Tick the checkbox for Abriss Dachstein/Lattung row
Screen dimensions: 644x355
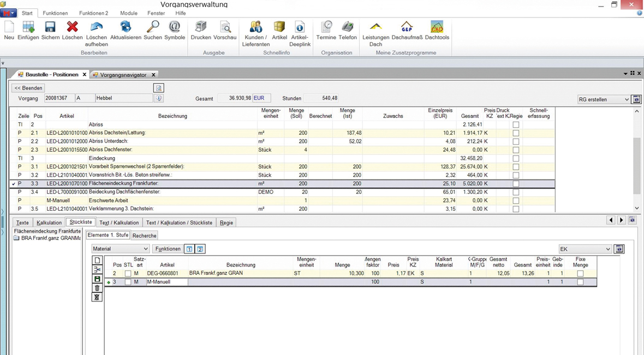[x=516, y=133]
